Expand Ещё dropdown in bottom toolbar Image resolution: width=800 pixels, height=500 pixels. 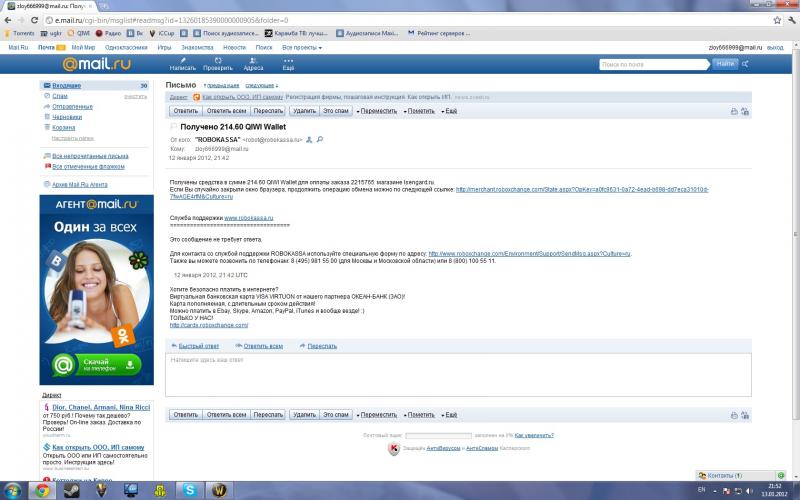click(449, 415)
